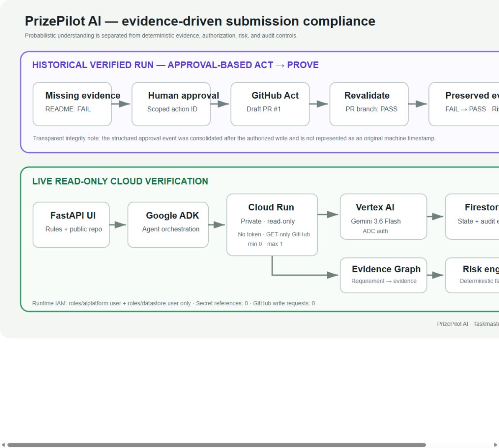Click the 'Scoped action ID' text

pyautogui.click(x=172, y=109)
